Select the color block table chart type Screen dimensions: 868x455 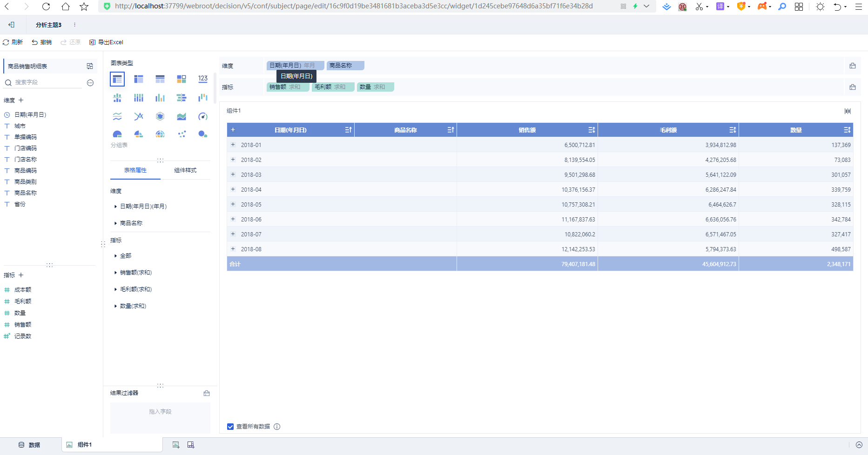[182, 79]
